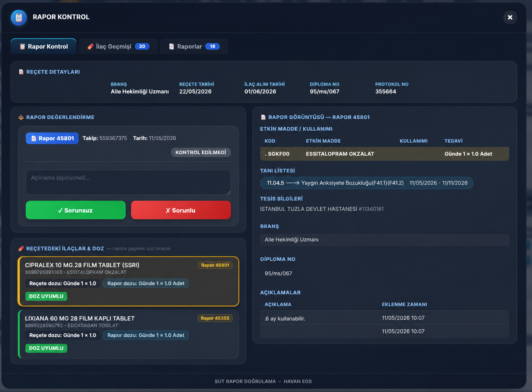The width and height of the screenshot is (532, 392).
Task: Click the Reçetedeki İlaçlar pill icon
Action: (x=21, y=249)
